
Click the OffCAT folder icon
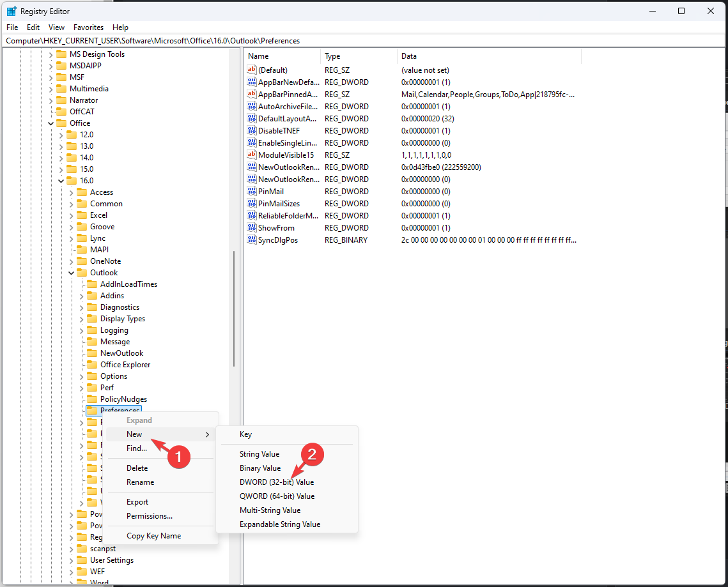tap(61, 111)
